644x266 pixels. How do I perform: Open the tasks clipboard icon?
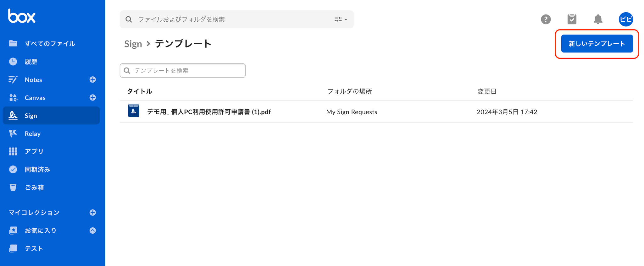(572, 19)
